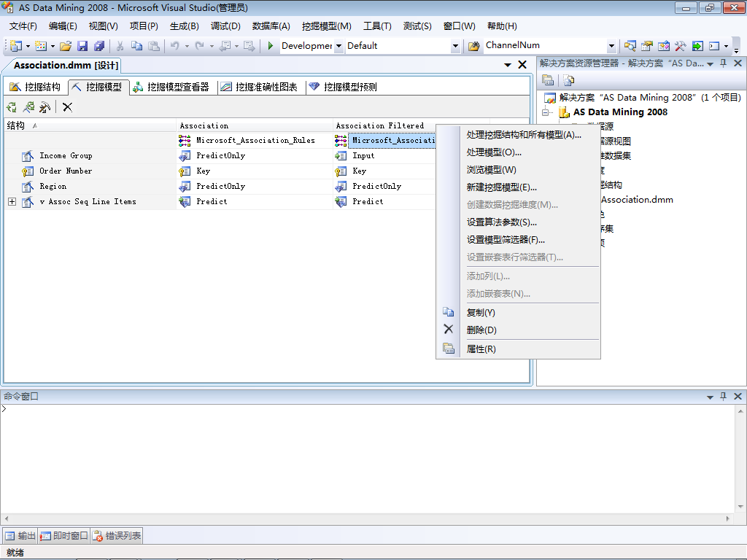
Task: Click the process model pickaxe icon
Action: click(x=44, y=107)
